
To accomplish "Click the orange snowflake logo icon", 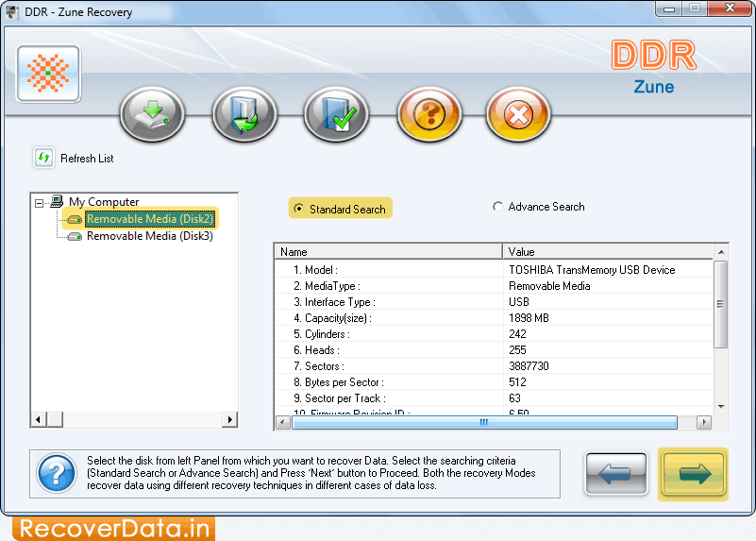I will [x=48, y=74].
